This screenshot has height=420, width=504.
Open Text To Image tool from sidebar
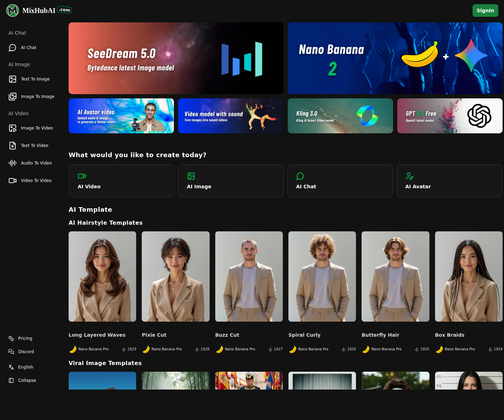pos(13,79)
